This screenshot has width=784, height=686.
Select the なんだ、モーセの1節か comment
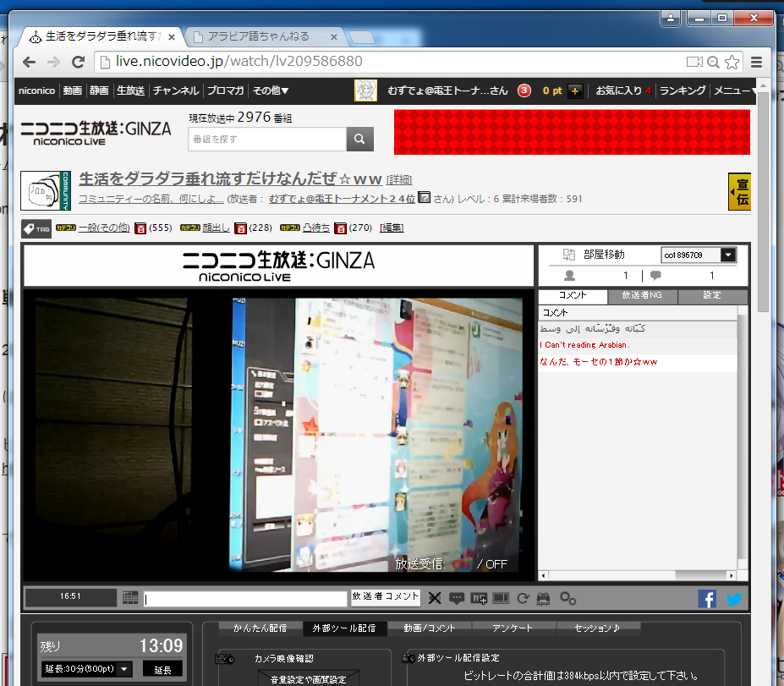coord(638,362)
